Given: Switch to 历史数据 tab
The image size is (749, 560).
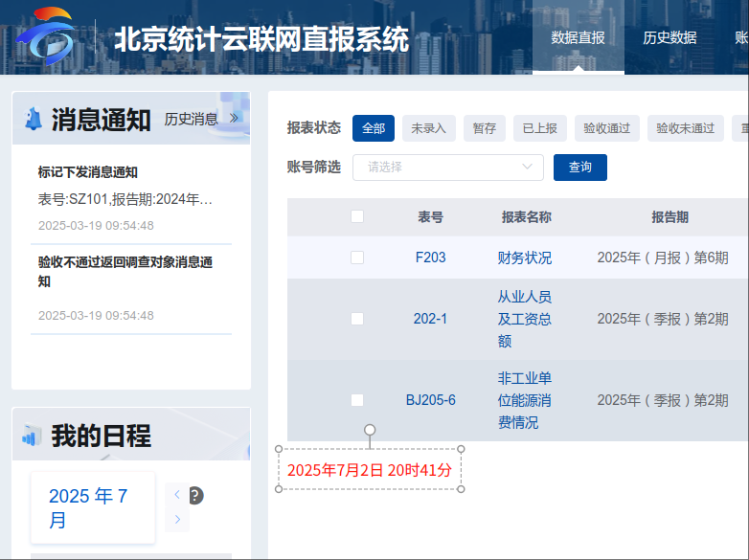Looking at the screenshot, I should [x=670, y=37].
